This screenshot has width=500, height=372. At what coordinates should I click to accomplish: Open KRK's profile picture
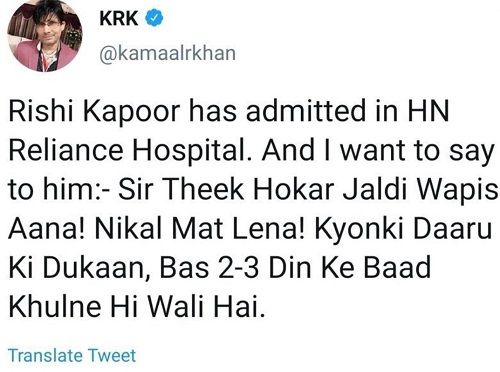click(x=45, y=34)
